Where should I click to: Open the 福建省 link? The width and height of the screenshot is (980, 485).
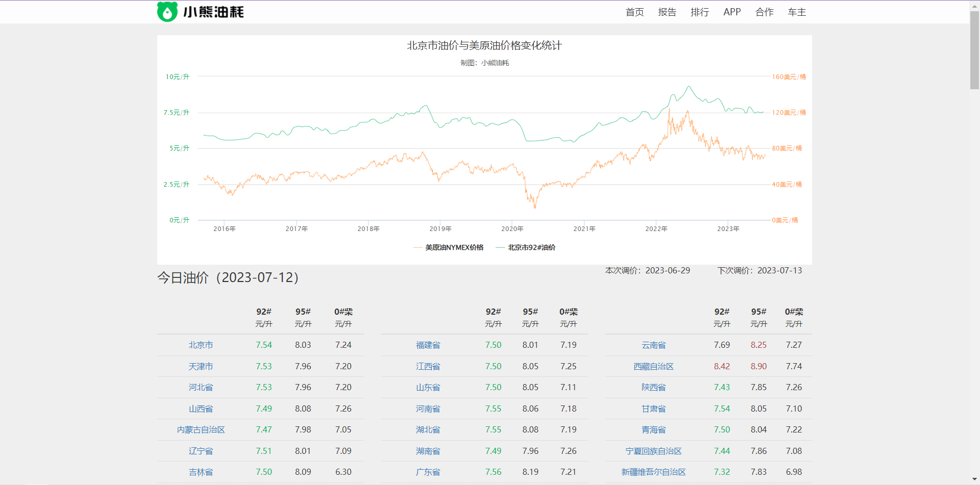pos(428,345)
